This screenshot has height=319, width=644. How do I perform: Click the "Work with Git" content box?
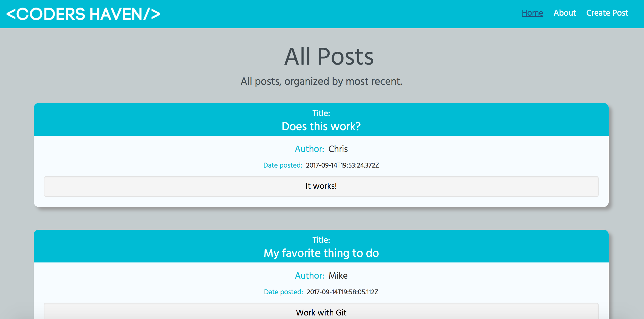[321, 312]
